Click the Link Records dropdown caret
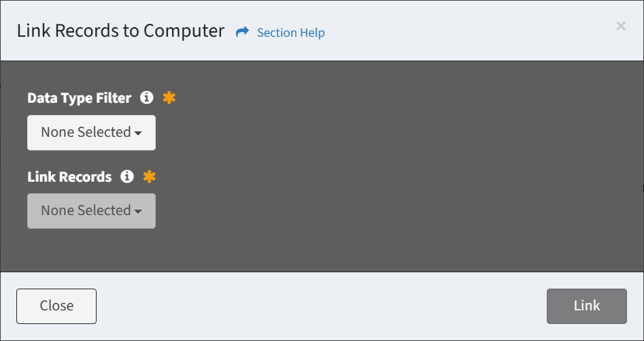 click(138, 212)
